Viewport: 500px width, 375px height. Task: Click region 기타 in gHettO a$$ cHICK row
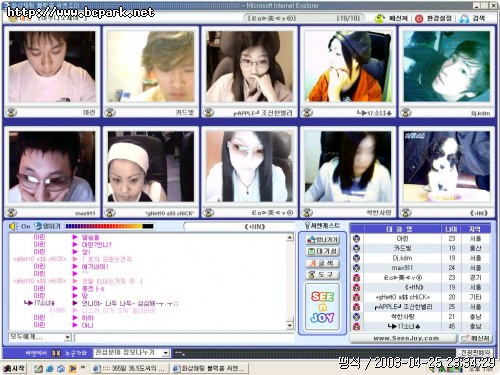click(x=475, y=297)
